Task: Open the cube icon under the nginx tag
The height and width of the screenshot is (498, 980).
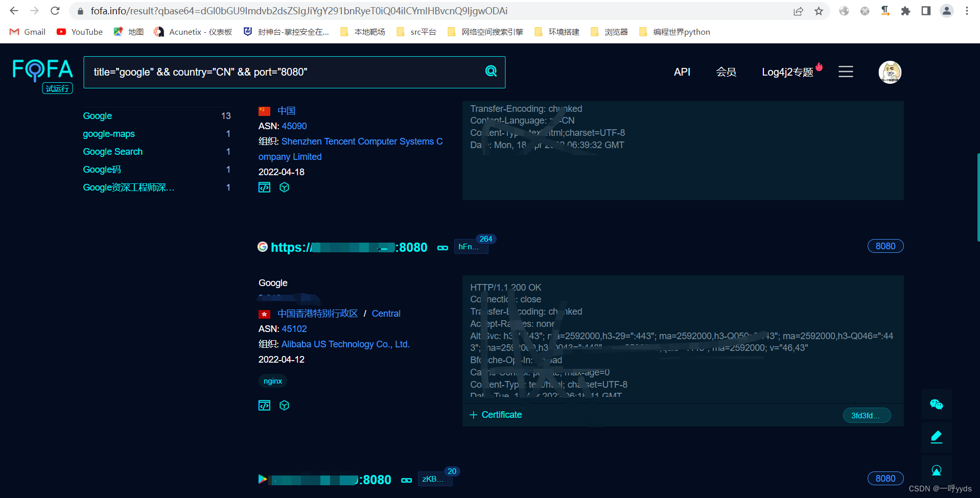Action: tap(285, 406)
